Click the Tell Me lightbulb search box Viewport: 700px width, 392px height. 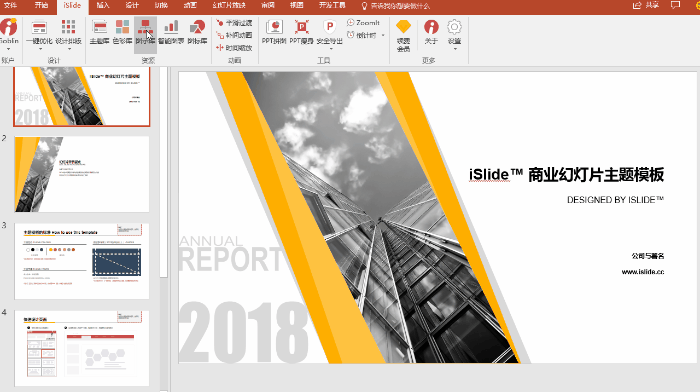click(396, 6)
